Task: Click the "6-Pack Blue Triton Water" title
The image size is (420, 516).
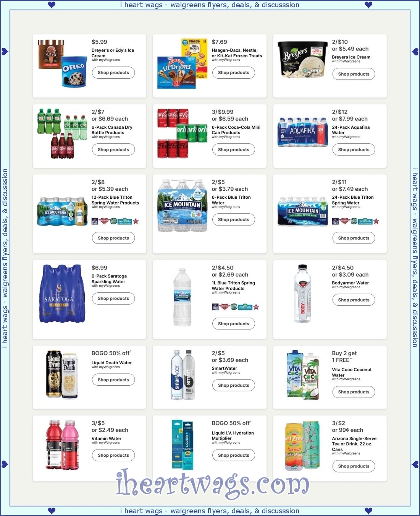Action: [231, 200]
